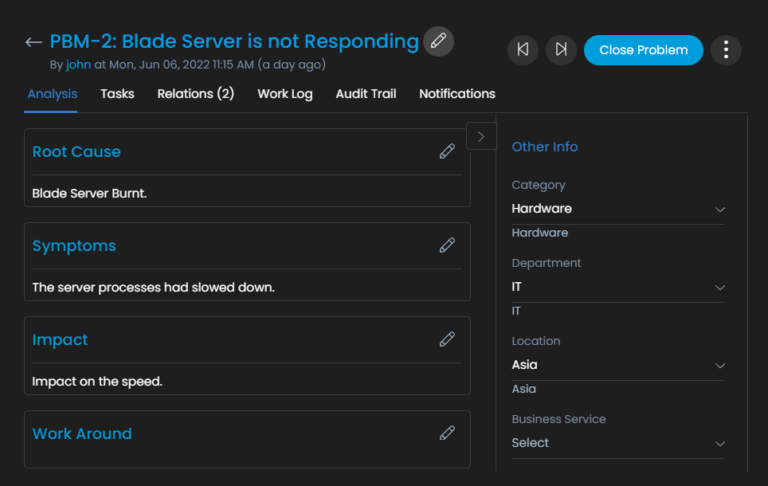The image size is (768, 486).
Task: Edit the Root Cause section
Action: point(447,152)
